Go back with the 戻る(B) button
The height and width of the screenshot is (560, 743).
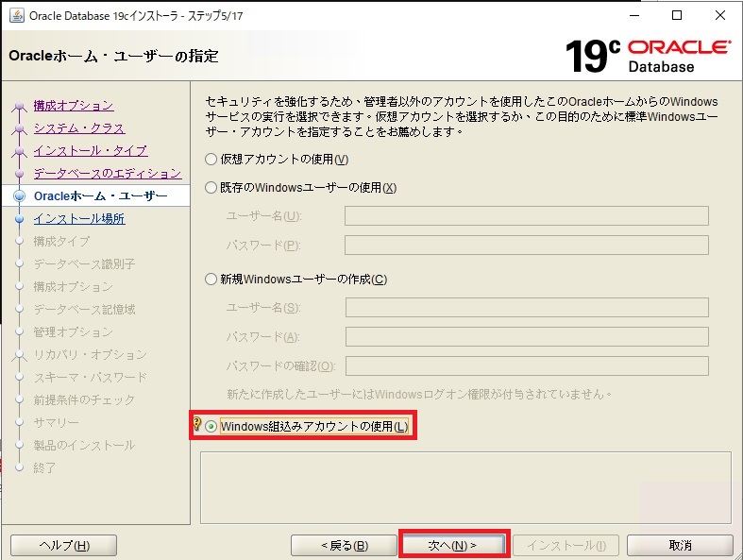[344, 546]
